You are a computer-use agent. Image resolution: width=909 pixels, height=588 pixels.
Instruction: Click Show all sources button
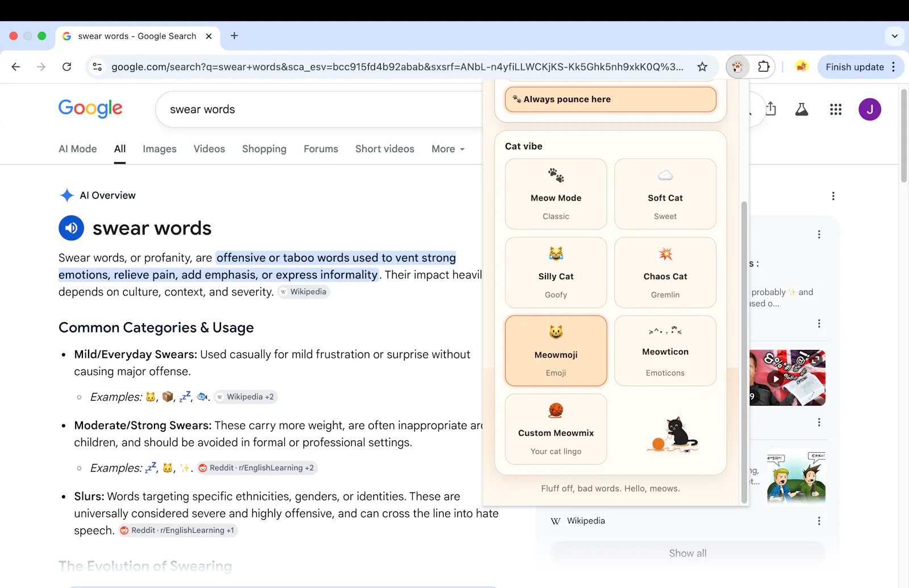[687, 553]
